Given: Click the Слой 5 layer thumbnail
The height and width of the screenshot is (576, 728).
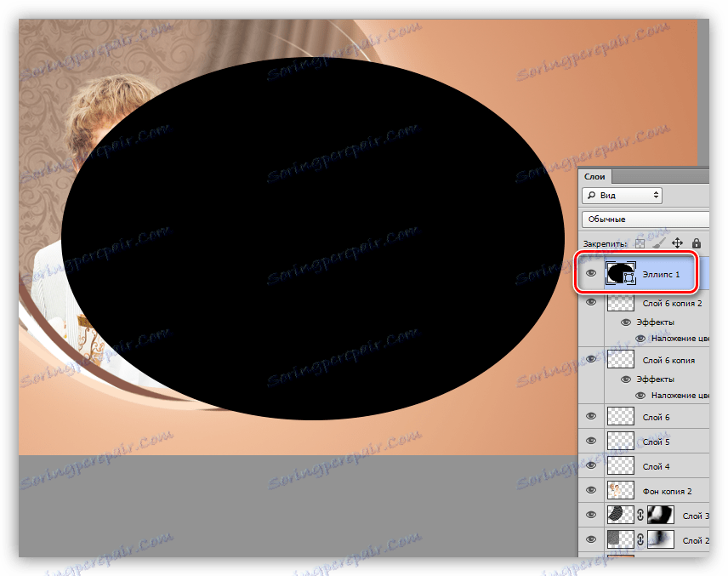Looking at the screenshot, I should [x=621, y=441].
